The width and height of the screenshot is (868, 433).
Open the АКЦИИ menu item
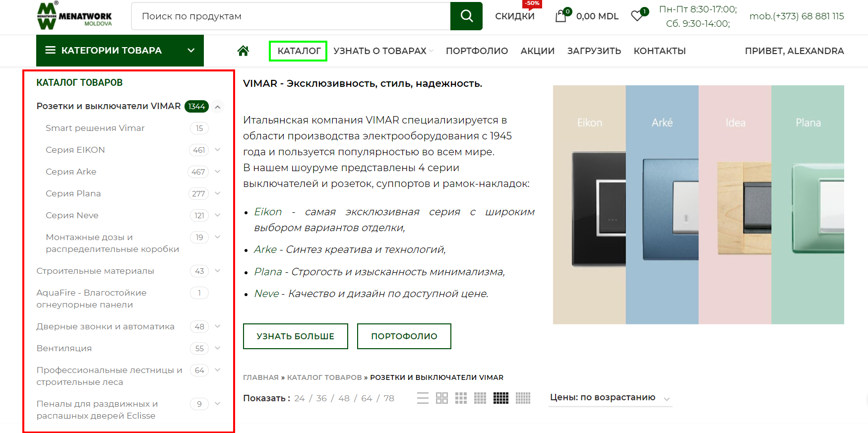(538, 51)
